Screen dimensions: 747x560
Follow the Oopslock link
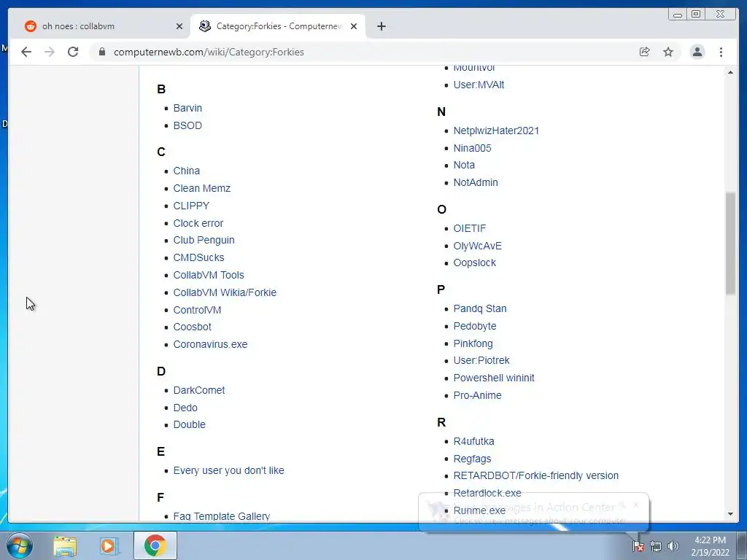coord(474,262)
